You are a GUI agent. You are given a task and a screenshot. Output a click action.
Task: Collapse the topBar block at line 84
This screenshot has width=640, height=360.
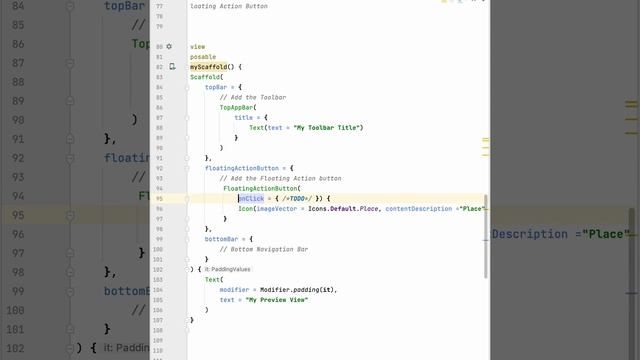[187, 87]
